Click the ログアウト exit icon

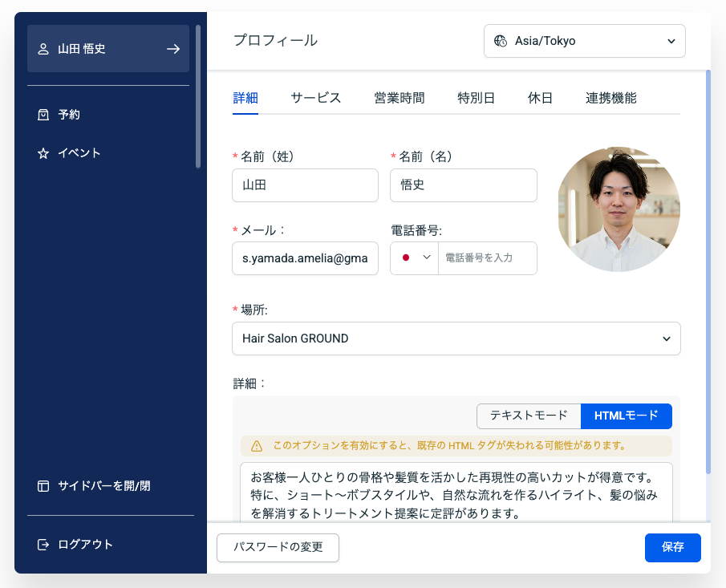43,545
